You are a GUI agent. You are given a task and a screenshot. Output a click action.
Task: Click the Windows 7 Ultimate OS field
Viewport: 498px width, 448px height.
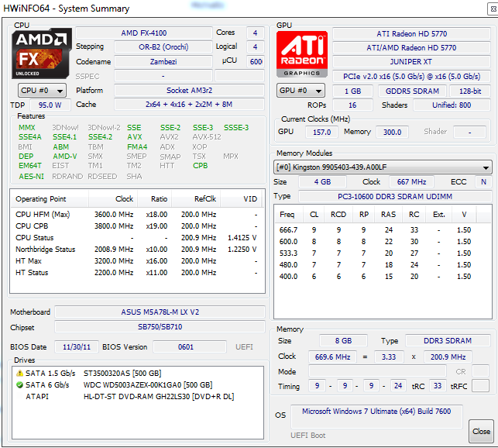(376, 416)
